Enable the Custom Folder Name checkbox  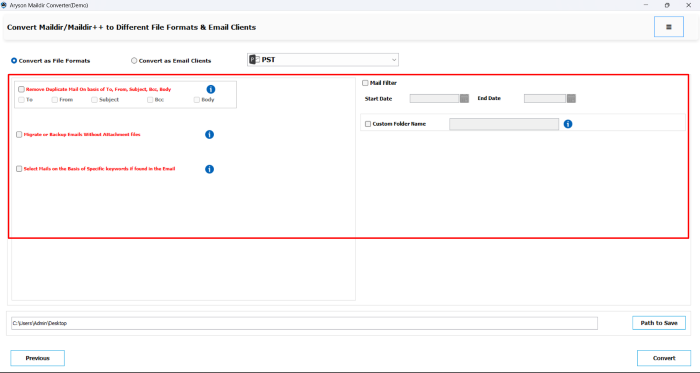click(368, 124)
